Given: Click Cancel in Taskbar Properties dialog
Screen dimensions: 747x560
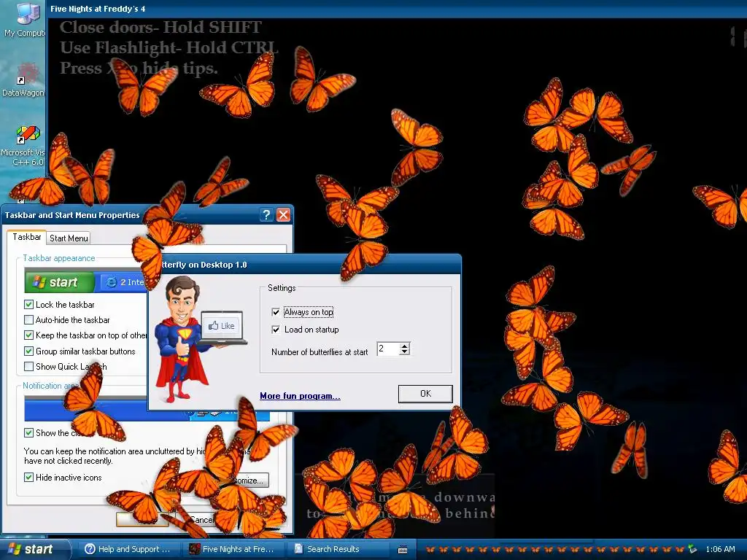Looking at the screenshot, I should point(202,519).
